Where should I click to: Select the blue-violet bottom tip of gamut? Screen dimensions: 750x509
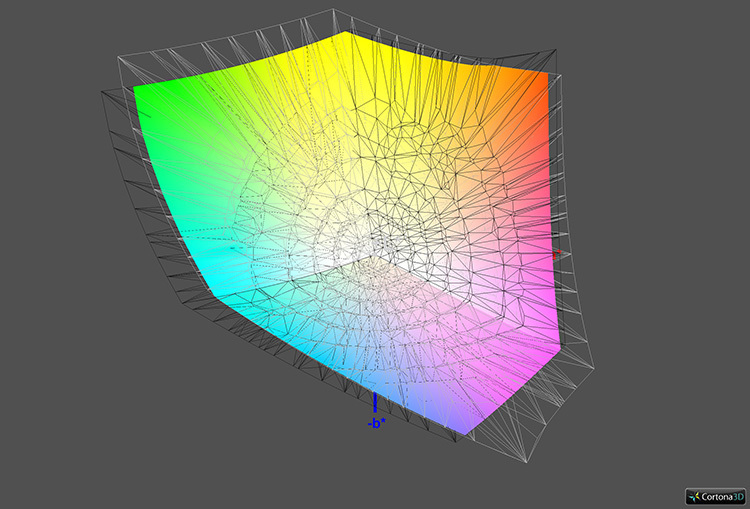click(463, 431)
